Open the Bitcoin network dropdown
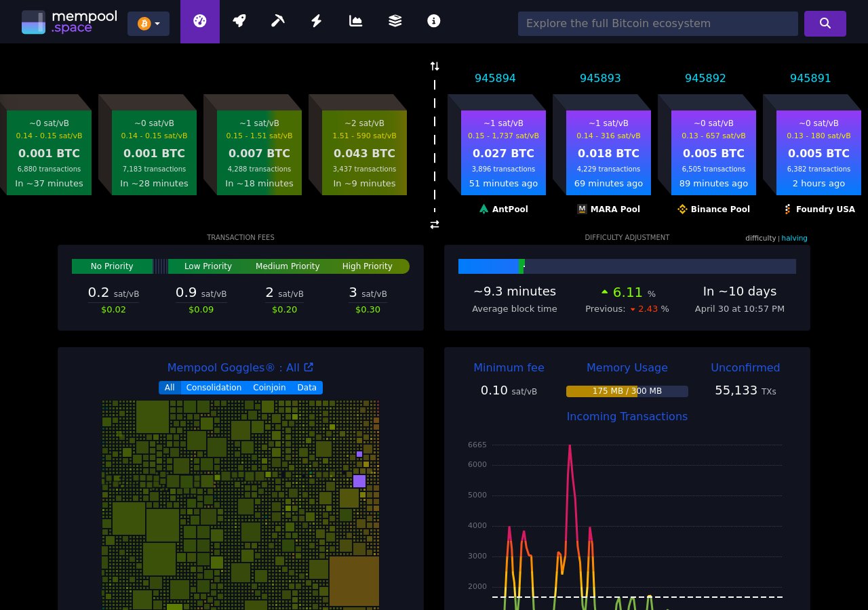868x610 pixels. (x=148, y=23)
